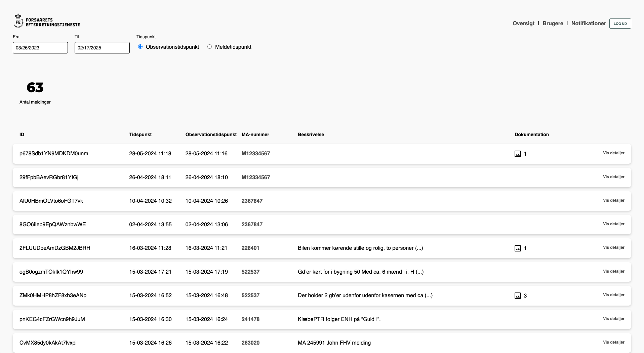Click the Forsvarets Efterretningstjeneste logo
This screenshot has height=353, width=644.
coord(47,21)
